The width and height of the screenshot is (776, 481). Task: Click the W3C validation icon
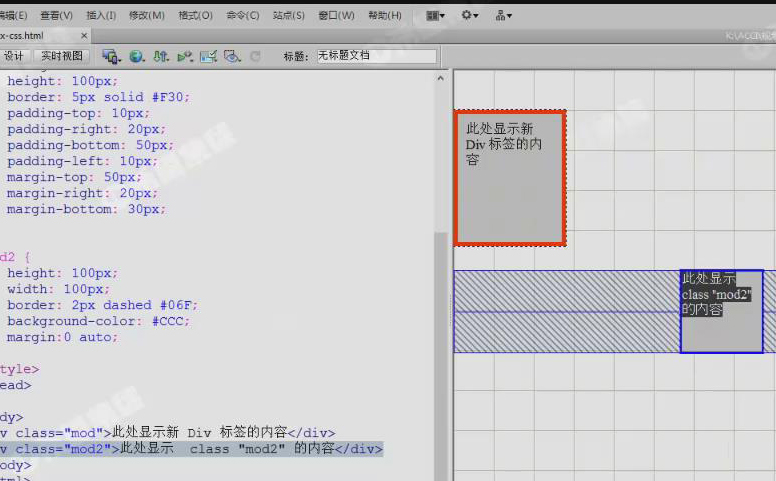[185, 56]
